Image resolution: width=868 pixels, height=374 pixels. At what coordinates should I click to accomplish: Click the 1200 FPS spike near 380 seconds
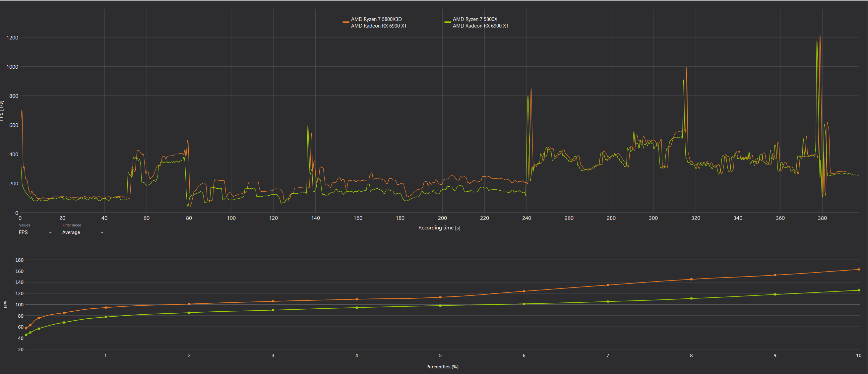coord(820,37)
